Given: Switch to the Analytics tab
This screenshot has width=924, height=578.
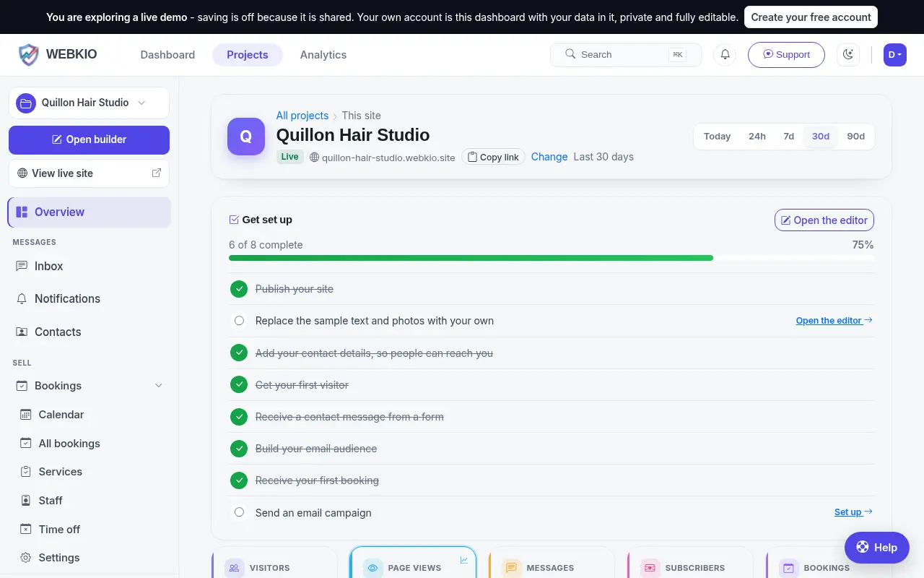Looking at the screenshot, I should point(323,55).
